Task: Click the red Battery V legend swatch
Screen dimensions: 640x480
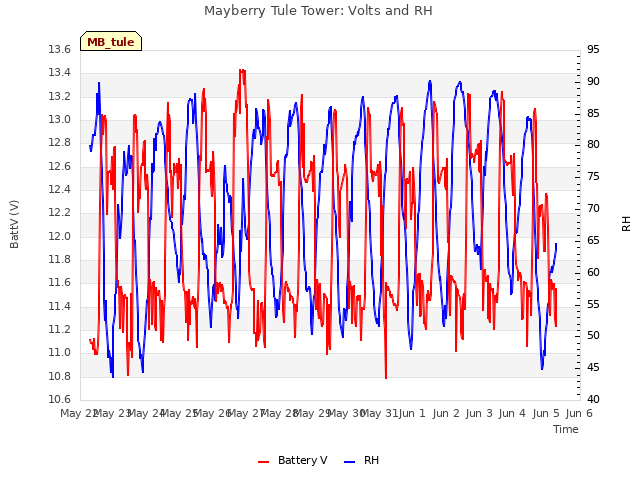Action: tap(264, 462)
